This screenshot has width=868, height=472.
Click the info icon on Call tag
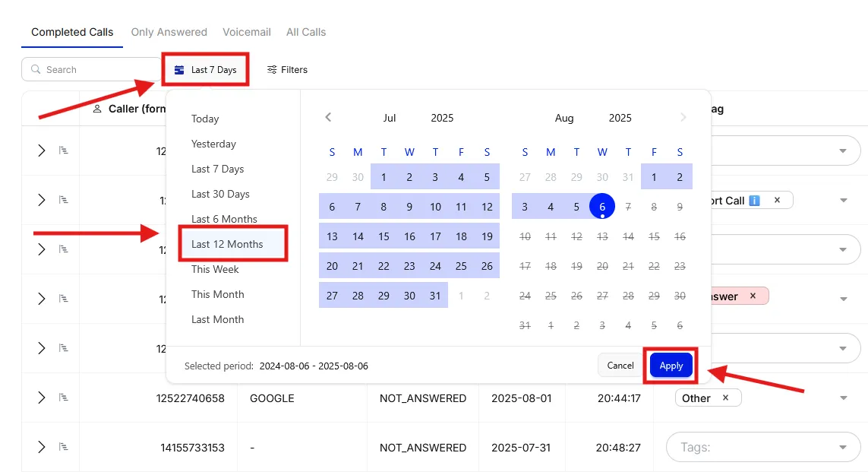click(x=754, y=201)
